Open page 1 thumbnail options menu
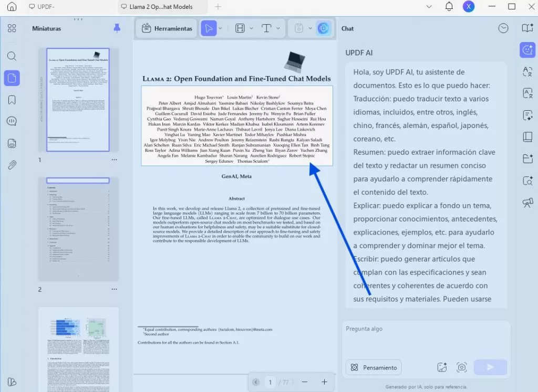The height and width of the screenshot is (392, 538). click(x=114, y=160)
